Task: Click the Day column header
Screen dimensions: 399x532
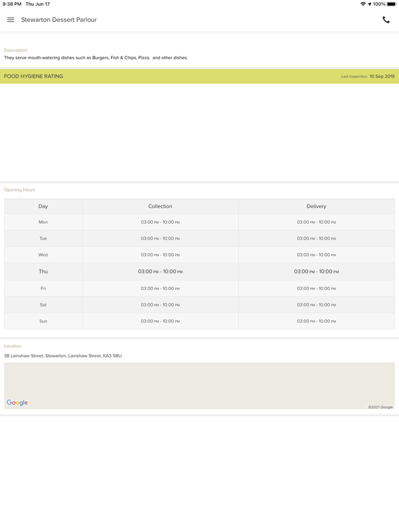Action: 43,206
